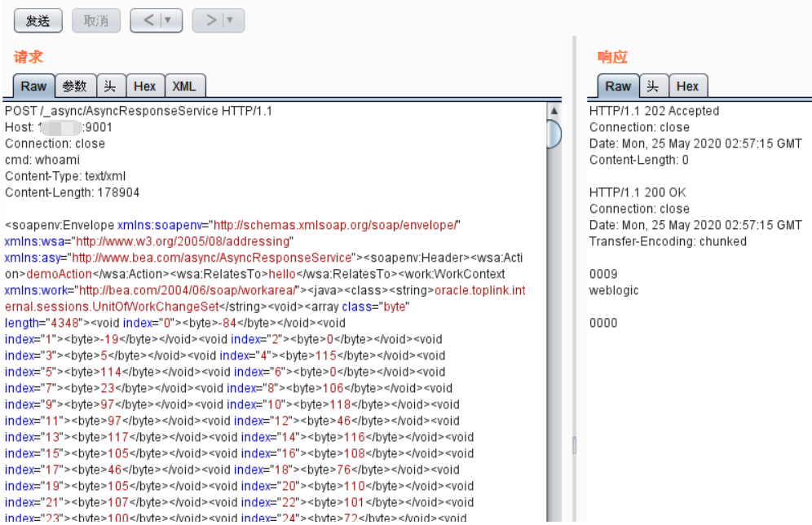Click the 'Content-Length: 0' response line
The width and height of the screenshot is (812, 525).
click(638, 160)
